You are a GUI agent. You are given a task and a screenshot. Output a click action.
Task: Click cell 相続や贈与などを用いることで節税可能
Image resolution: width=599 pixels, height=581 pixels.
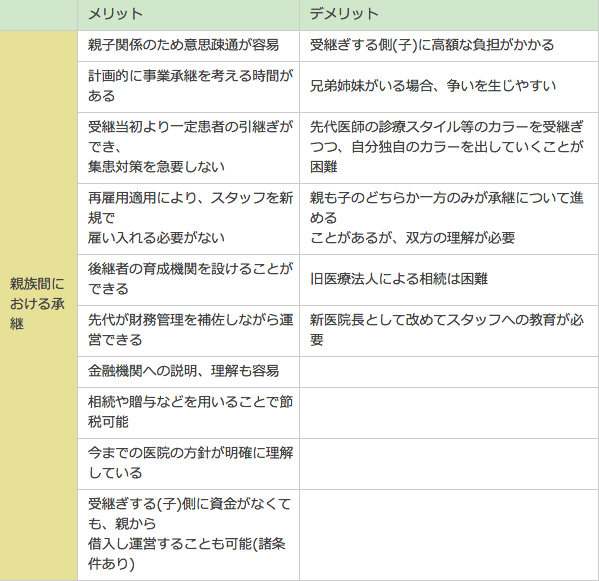point(188,413)
